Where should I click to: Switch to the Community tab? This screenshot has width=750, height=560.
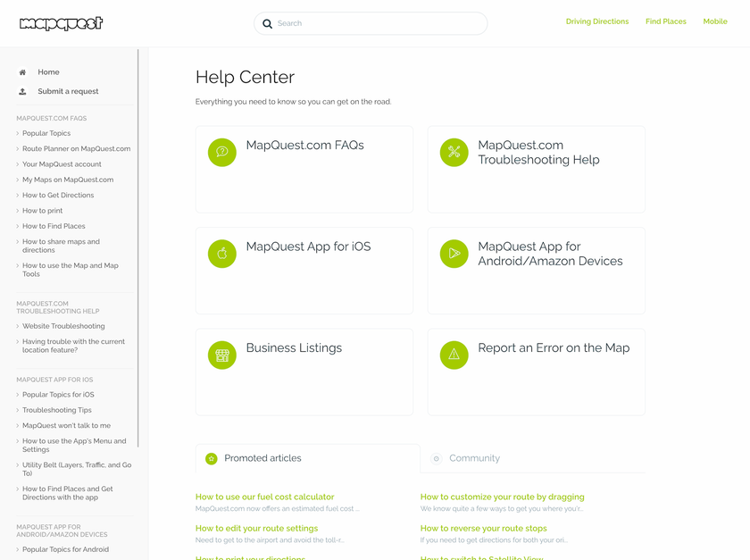(473, 458)
